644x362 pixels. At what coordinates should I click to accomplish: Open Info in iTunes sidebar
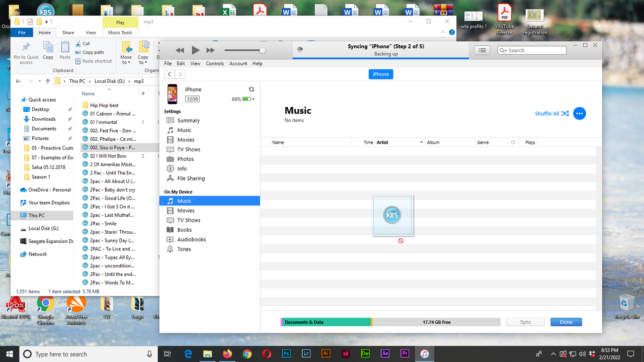(182, 169)
